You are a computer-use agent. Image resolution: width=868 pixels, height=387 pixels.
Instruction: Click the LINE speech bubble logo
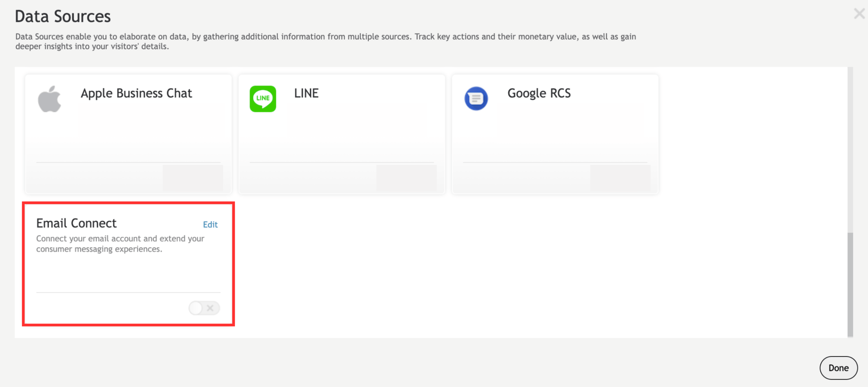point(263,99)
